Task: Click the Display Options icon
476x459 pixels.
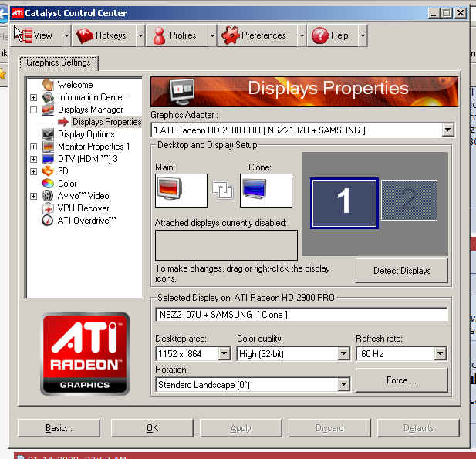Action: (48, 134)
